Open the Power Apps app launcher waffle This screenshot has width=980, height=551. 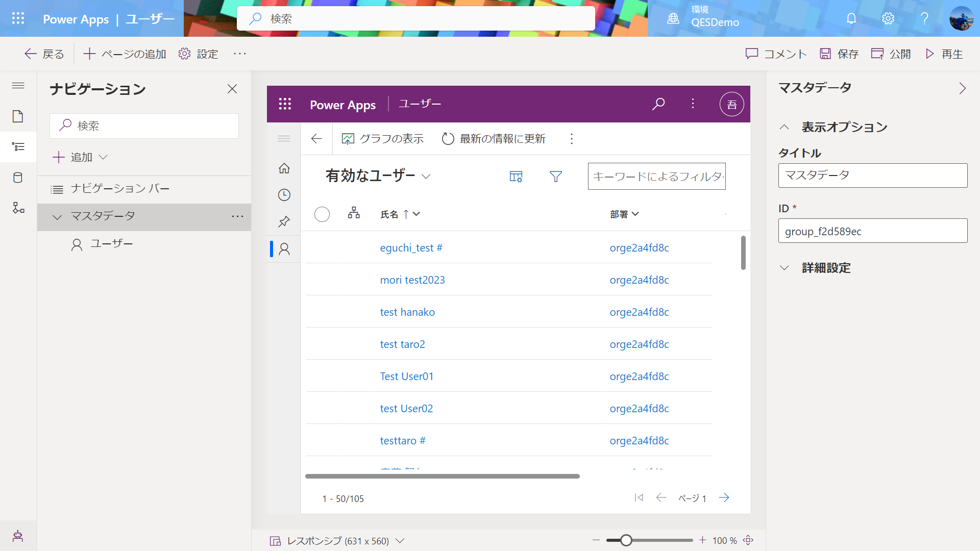pos(18,18)
